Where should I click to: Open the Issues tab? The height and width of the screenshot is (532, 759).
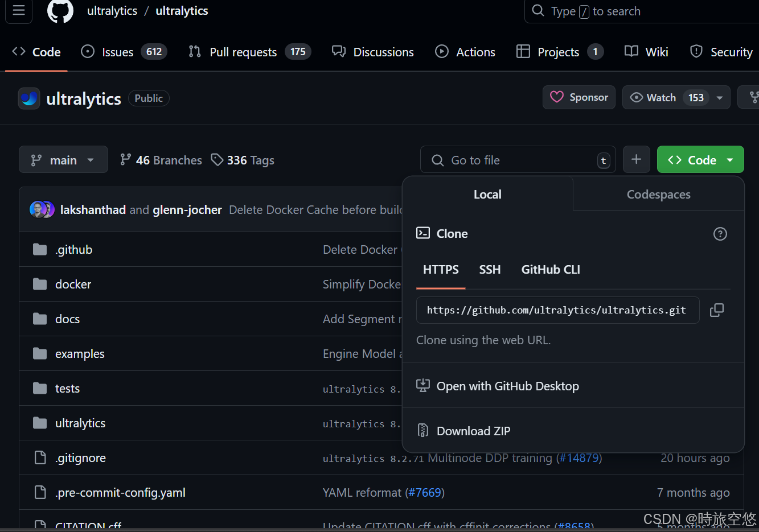point(124,52)
